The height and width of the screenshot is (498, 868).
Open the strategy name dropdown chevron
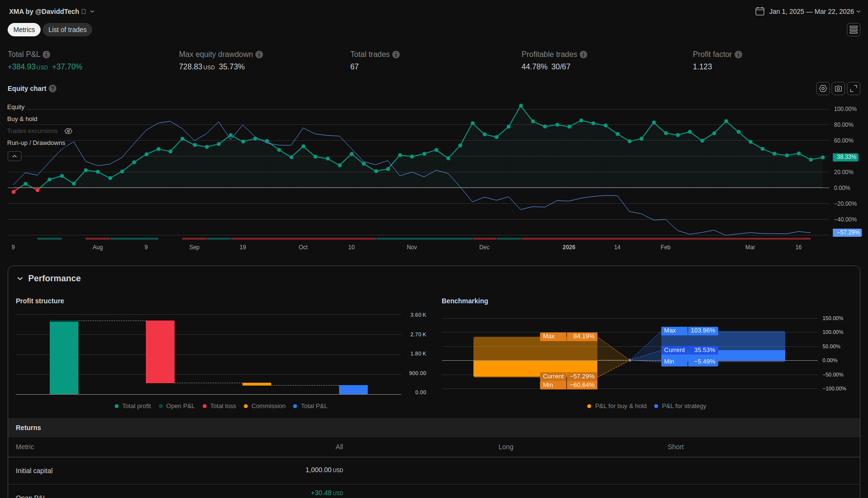click(92, 11)
